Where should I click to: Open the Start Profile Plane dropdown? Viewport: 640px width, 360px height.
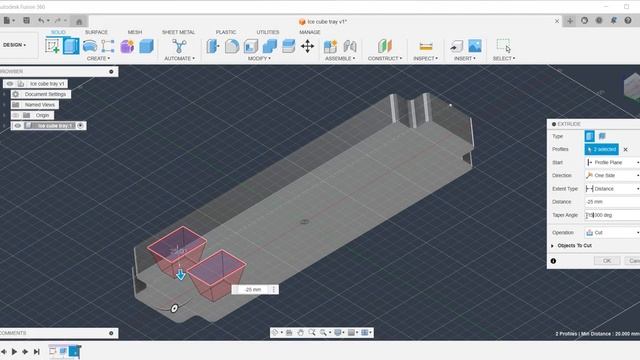(612, 162)
